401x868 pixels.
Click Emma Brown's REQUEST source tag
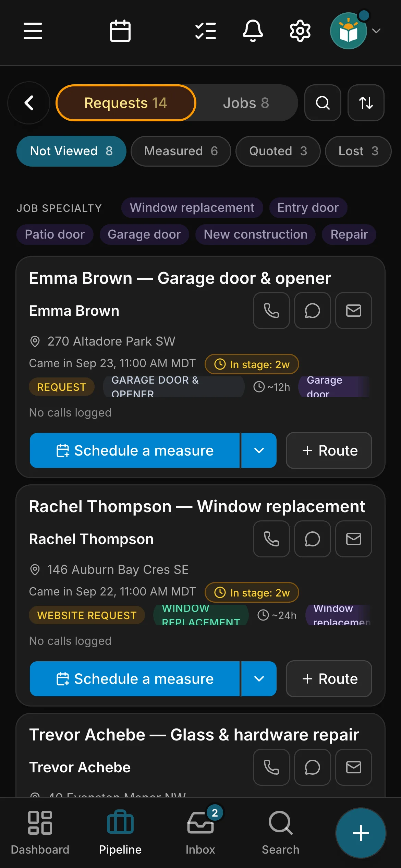tap(62, 387)
